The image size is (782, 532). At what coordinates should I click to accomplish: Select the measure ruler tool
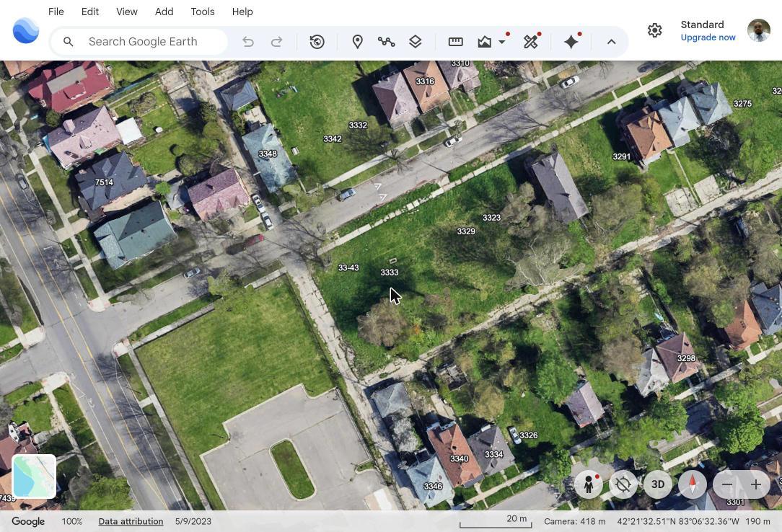(455, 42)
